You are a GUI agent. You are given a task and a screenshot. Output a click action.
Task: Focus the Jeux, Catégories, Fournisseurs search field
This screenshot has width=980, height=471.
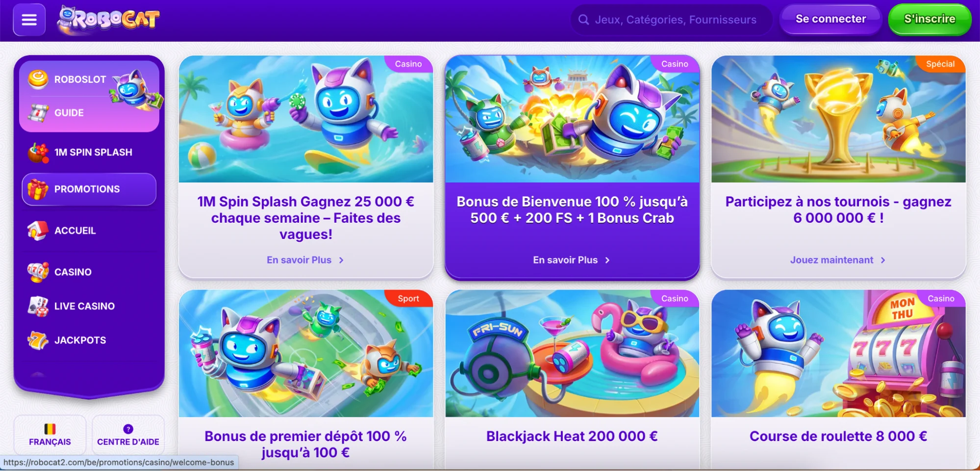pyautogui.click(x=671, y=20)
